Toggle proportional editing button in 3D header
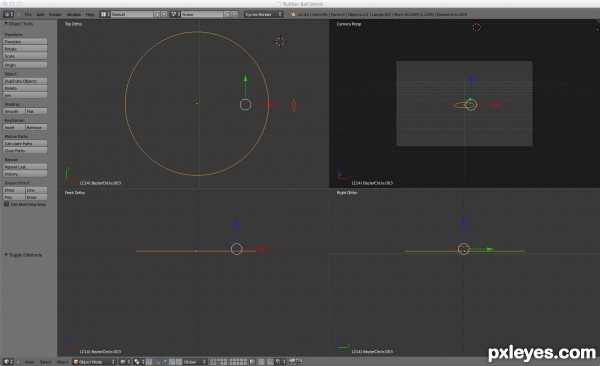The width and height of the screenshot is (600, 366). 261,362
